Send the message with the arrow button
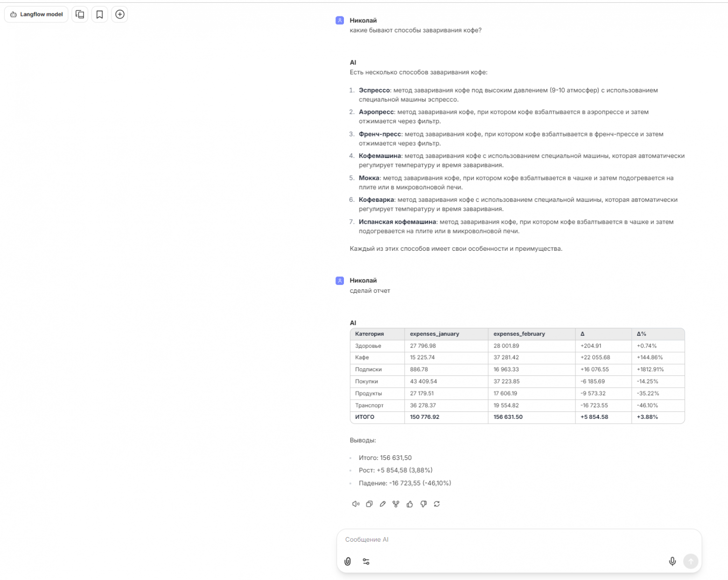 tap(691, 561)
